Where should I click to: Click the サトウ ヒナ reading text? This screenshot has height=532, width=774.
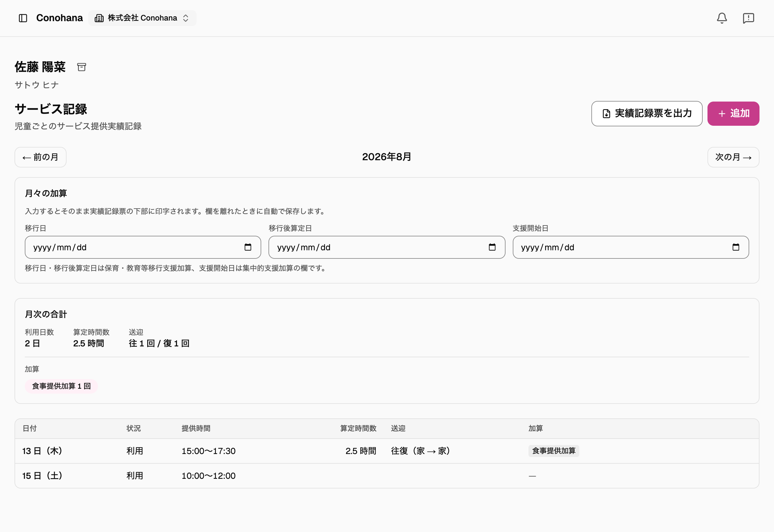37,85
